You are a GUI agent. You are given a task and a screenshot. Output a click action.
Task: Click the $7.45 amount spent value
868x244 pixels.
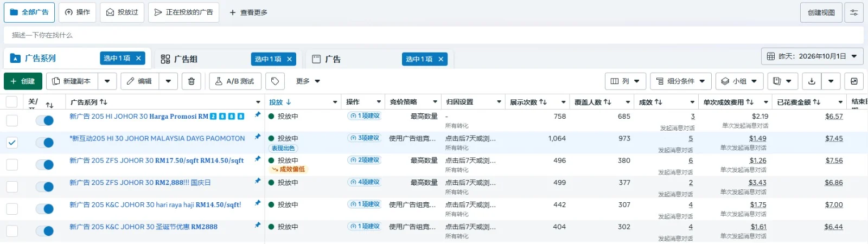834,139
